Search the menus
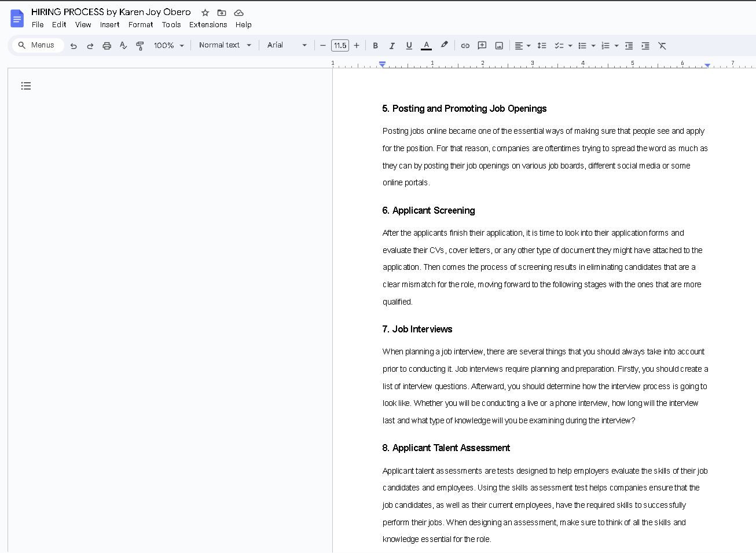 pos(37,45)
